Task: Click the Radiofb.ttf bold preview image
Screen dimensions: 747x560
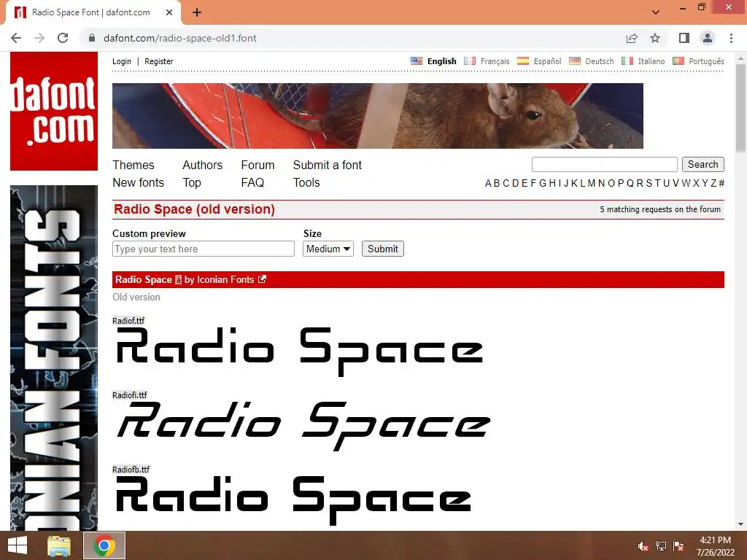Action: tap(293, 500)
